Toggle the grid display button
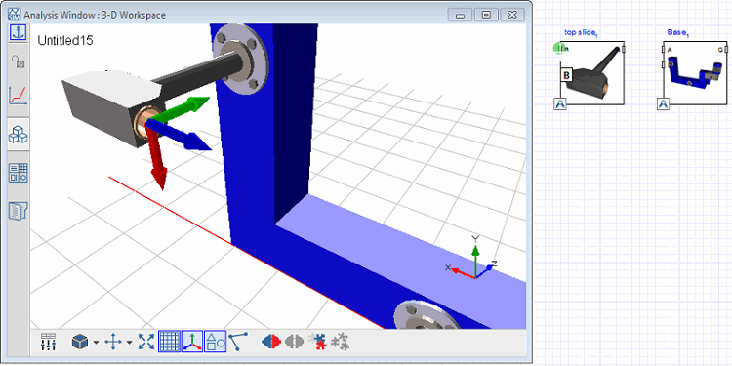Image resolution: width=732 pixels, height=366 pixels. coord(169,342)
